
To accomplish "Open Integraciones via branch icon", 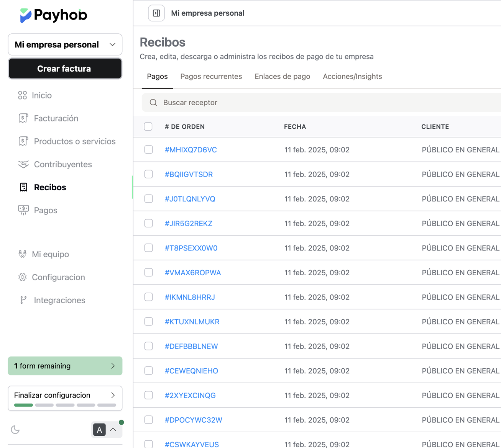I will (23, 300).
